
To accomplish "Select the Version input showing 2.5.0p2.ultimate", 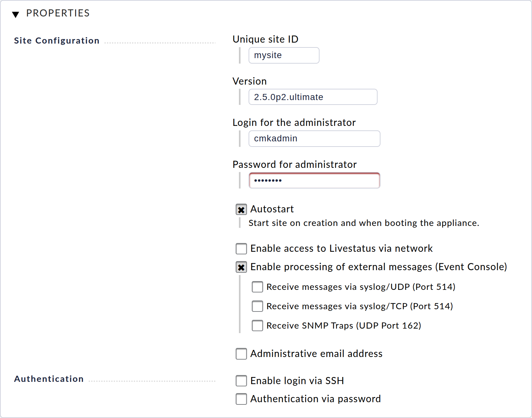I will pyautogui.click(x=312, y=97).
